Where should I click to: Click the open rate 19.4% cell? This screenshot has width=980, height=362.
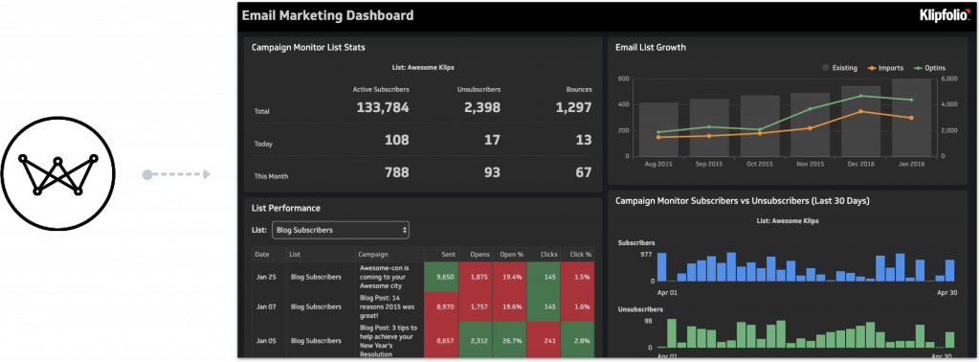tap(509, 277)
